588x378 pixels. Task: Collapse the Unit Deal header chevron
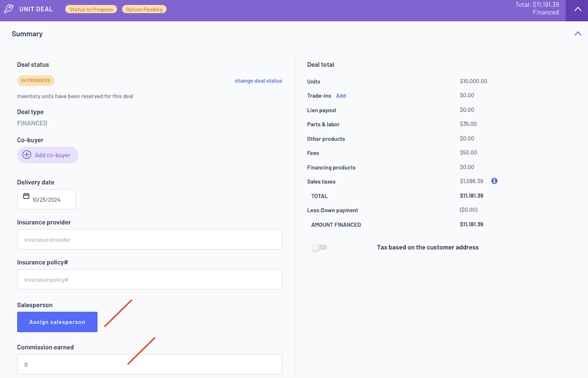577,10
